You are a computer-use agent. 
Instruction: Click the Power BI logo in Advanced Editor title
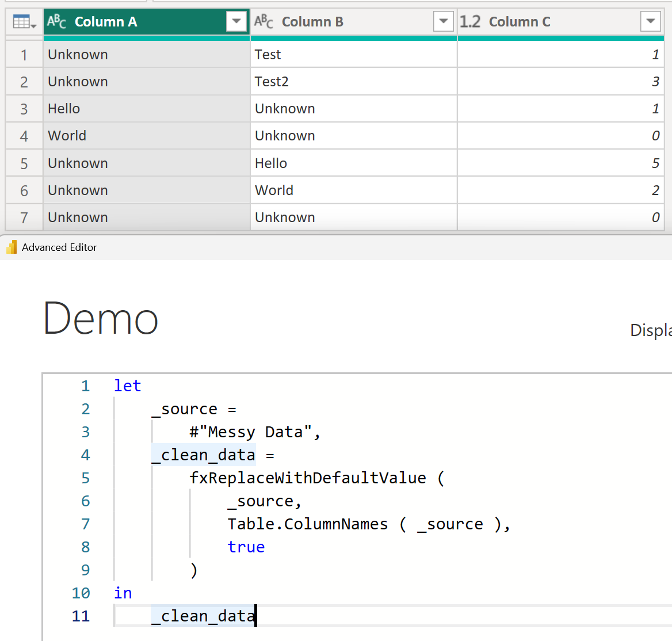pos(12,247)
